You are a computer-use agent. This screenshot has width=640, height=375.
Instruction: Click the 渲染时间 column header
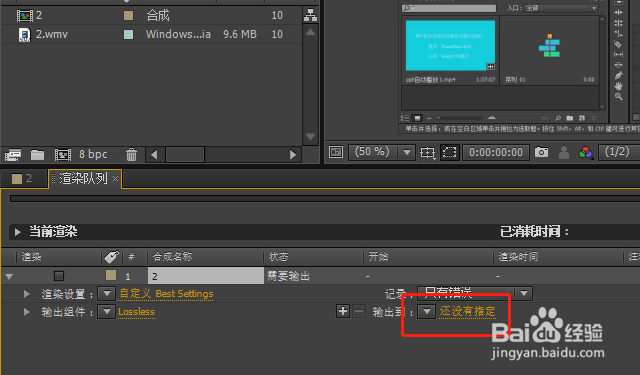(518, 257)
